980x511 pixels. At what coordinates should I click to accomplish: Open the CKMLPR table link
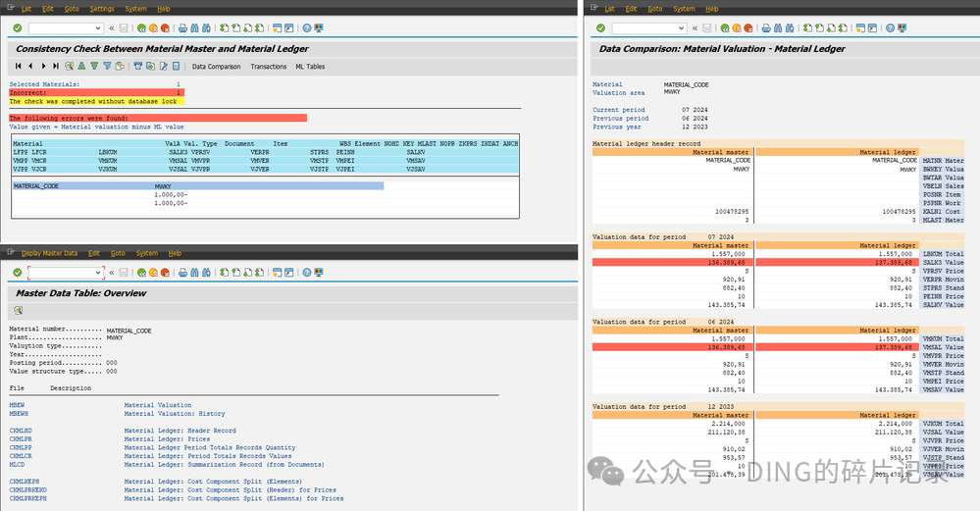(21, 439)
